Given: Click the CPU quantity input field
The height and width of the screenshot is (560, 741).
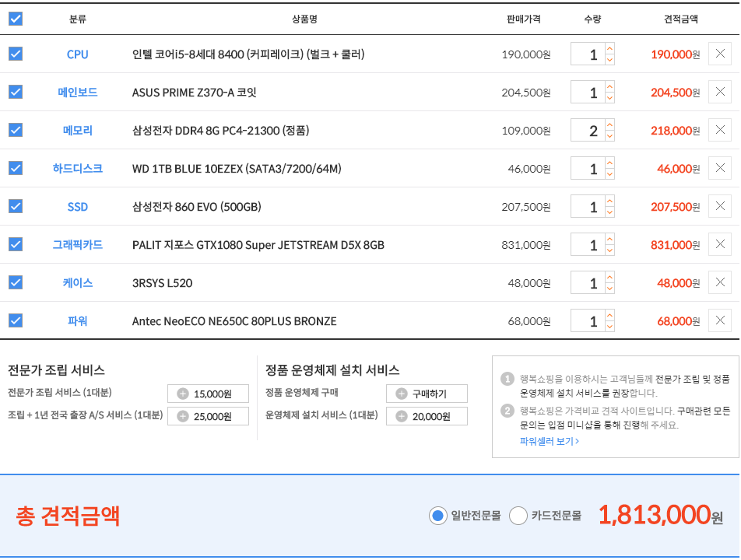Looking at the screenshot, I should coord(588,54).
